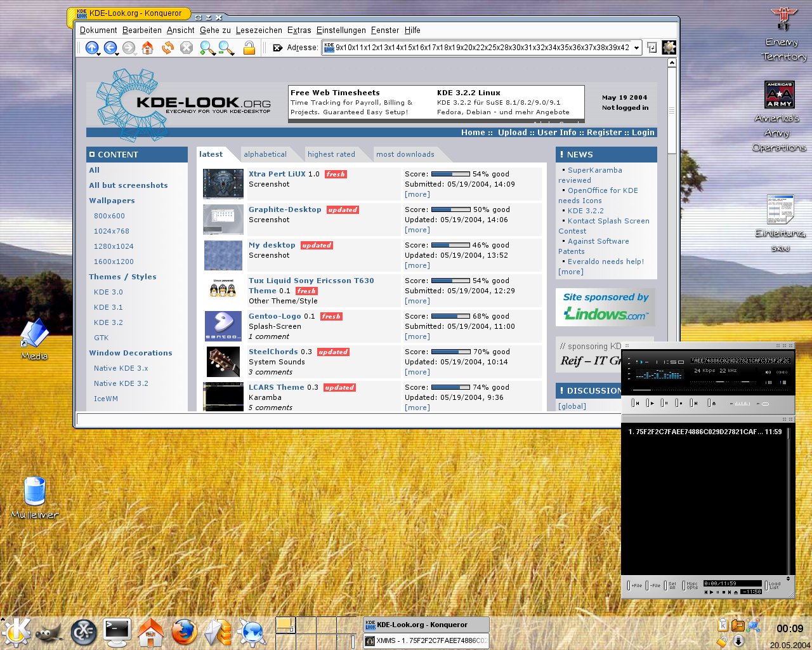The width and height of the screenshot is (812, 650).
Task: Click Konqueror's Up navigation arrow
Action: (91, 48)
